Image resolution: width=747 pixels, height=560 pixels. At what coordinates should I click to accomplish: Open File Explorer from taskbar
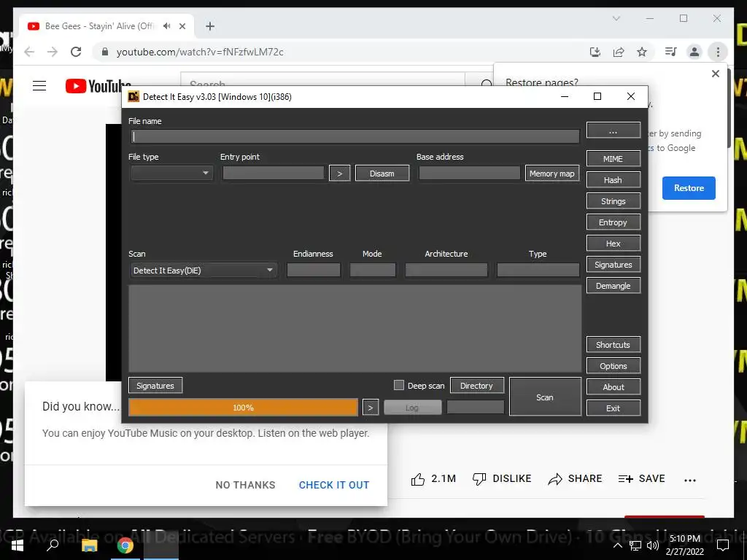[x=89, y=545]
